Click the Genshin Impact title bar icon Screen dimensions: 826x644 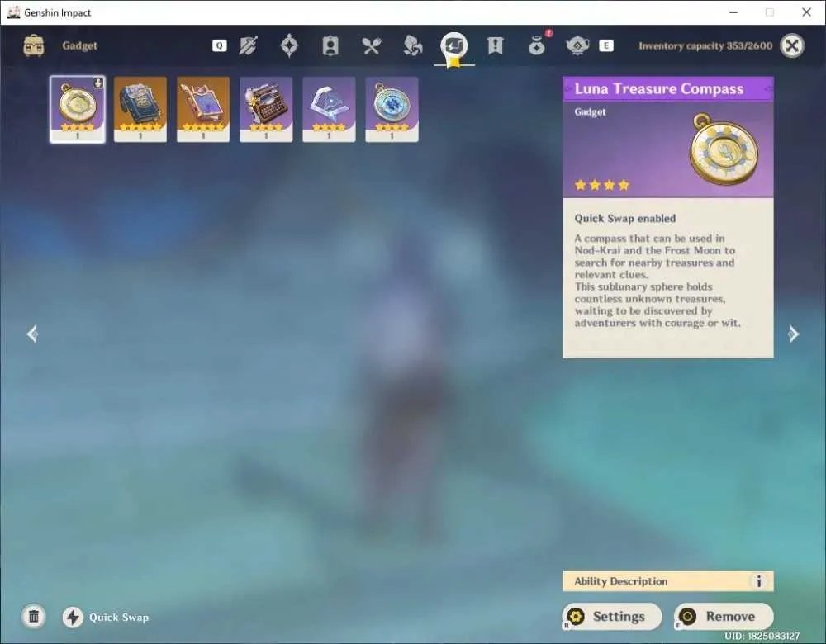(x=13, y=12)
